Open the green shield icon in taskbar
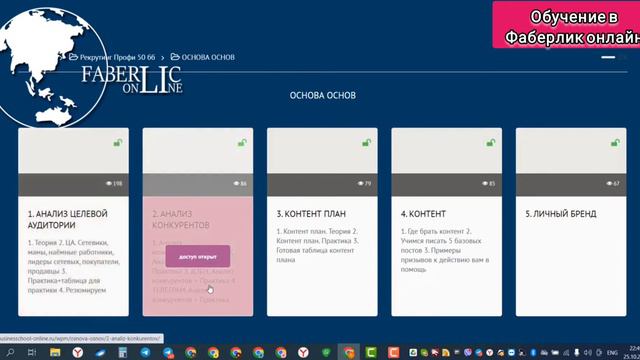 click(326, 352)
